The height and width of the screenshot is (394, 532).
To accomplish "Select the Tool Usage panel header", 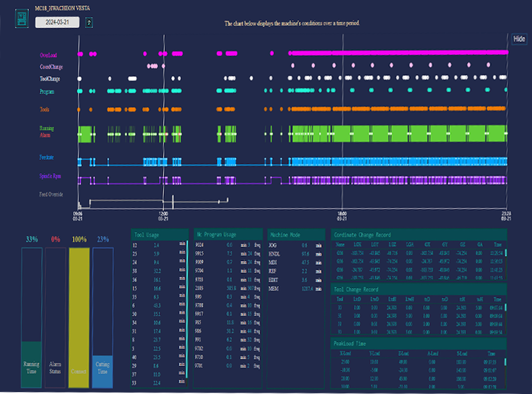I will [159, 235].
